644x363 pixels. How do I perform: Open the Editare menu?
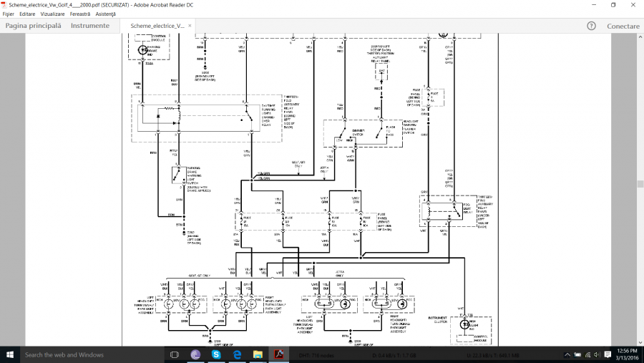[x=27, y=14]
